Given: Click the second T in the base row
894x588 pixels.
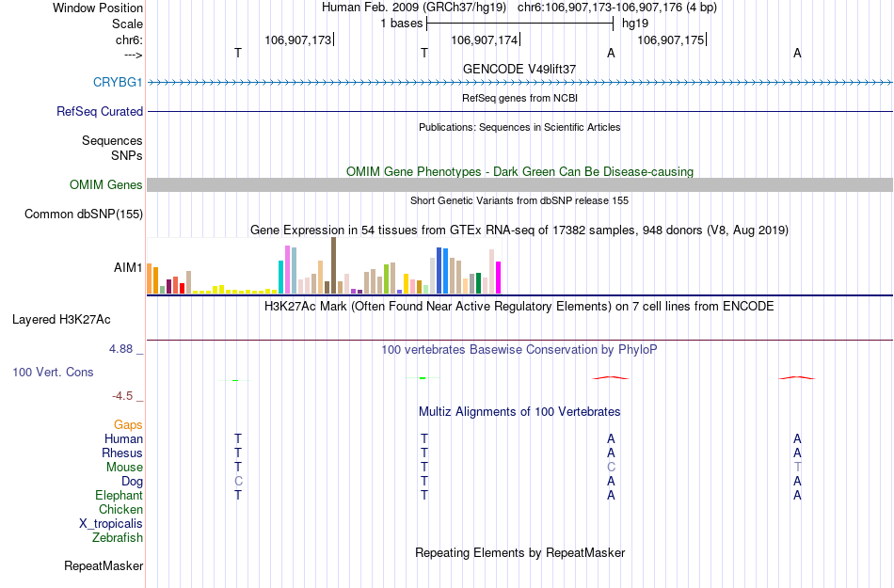Looking at the screenshot, I should [424, 53].
